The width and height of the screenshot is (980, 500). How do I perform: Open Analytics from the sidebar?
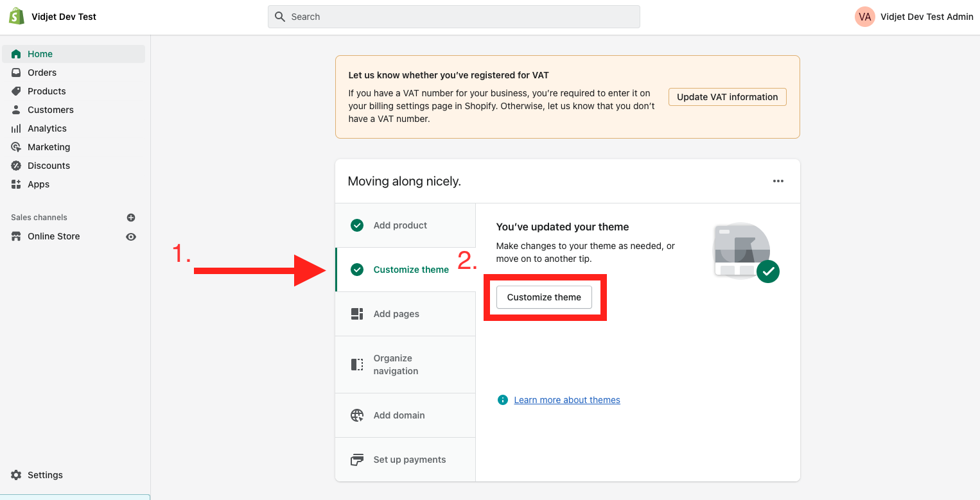74,128
